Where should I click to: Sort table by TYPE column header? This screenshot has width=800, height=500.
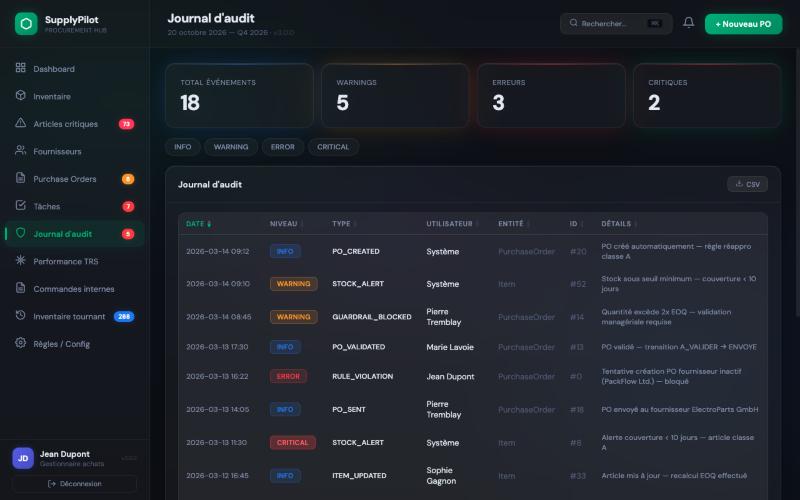[x=344, y=224]
